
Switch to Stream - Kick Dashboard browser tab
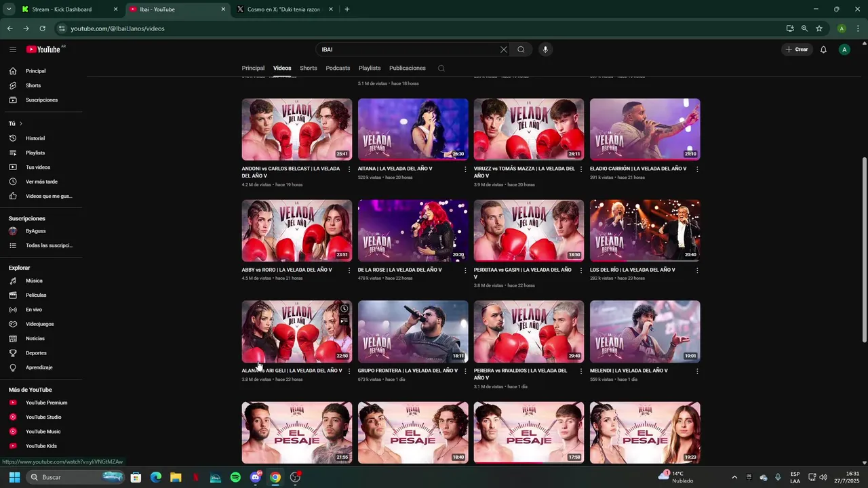pyautogui.click(x=70, y=9)
